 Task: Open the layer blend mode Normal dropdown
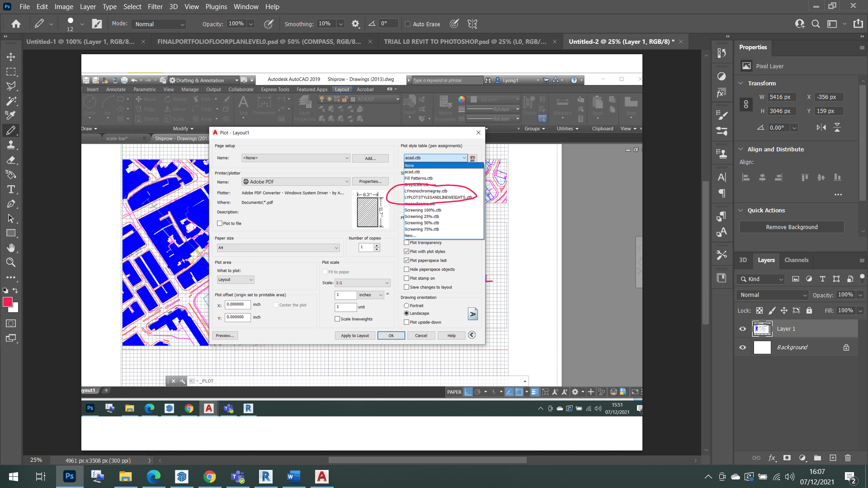[773, 295]
